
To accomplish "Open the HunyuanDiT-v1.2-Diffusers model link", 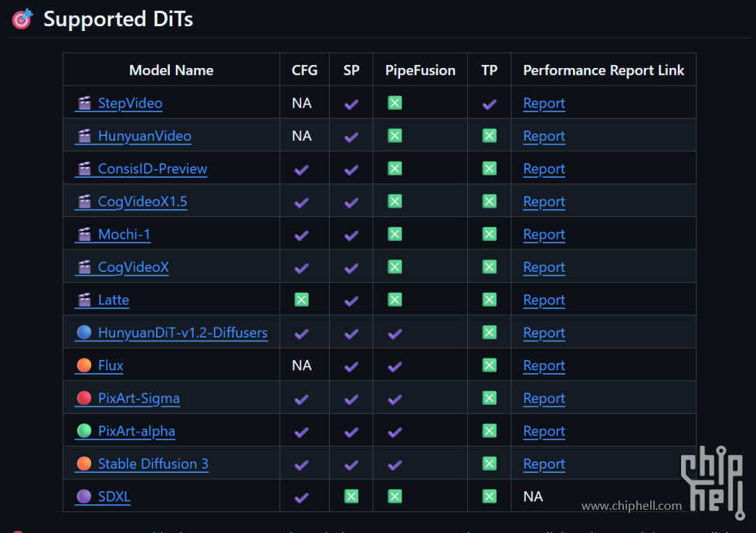I will 171,333.
